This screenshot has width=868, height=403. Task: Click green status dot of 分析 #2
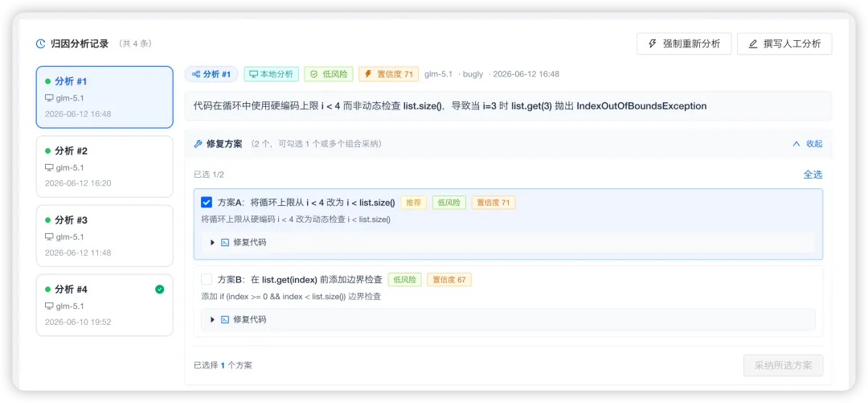[47, 150]
